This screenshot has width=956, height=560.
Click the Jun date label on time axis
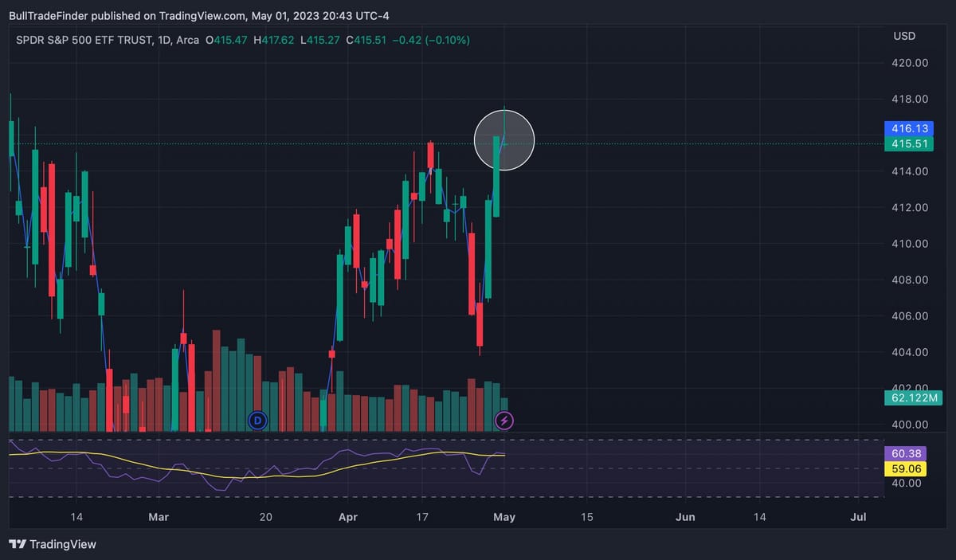point(685,517)
